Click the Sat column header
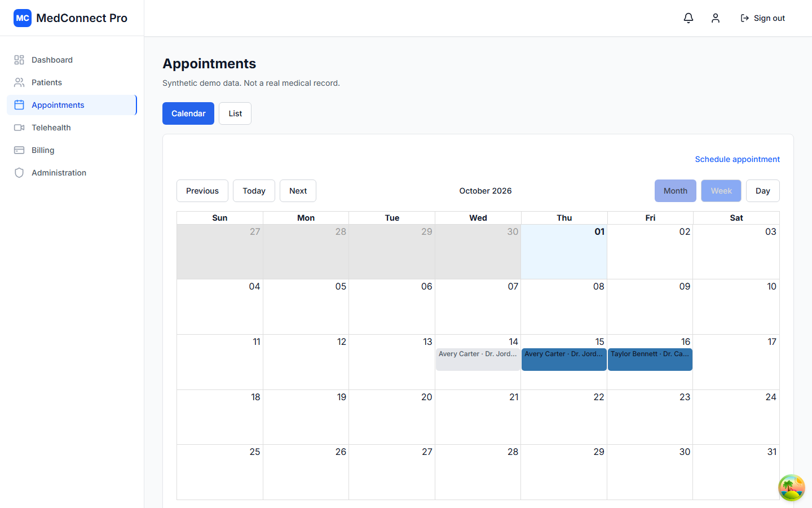This screenshot has height=508, width=812. click(736, 218)
